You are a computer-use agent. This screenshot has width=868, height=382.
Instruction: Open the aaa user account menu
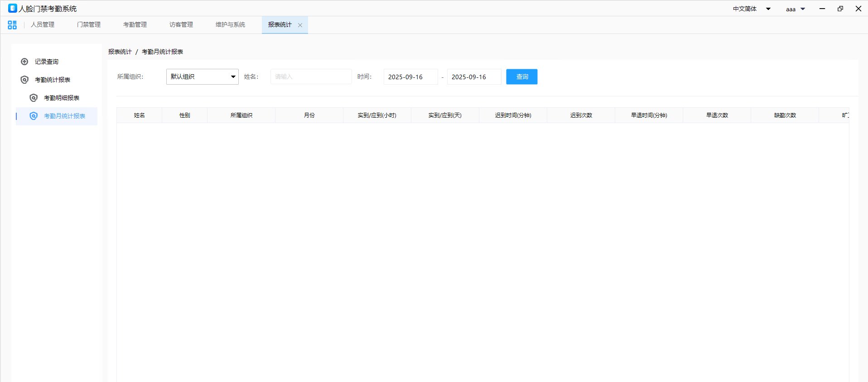click(795, 9)
